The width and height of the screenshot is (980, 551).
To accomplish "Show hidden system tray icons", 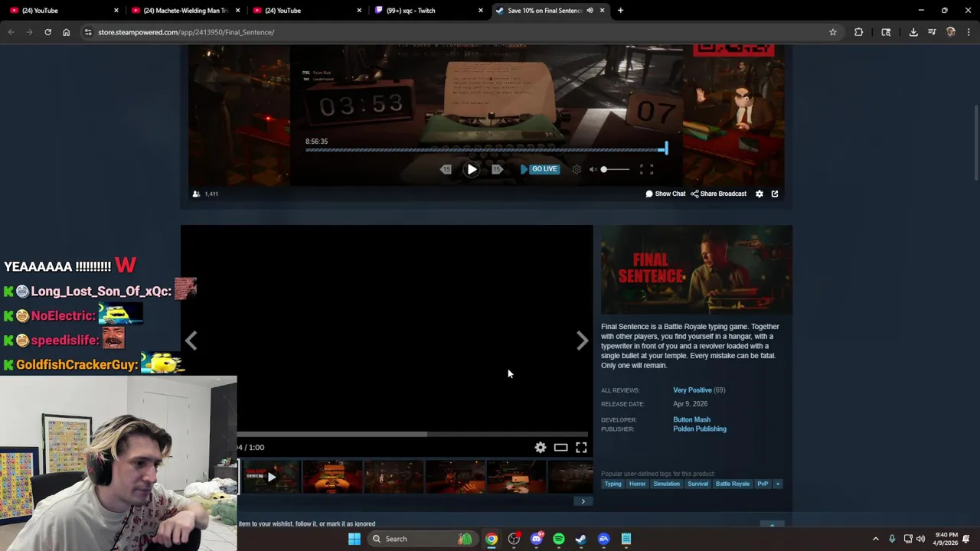I will click(876, 539).
